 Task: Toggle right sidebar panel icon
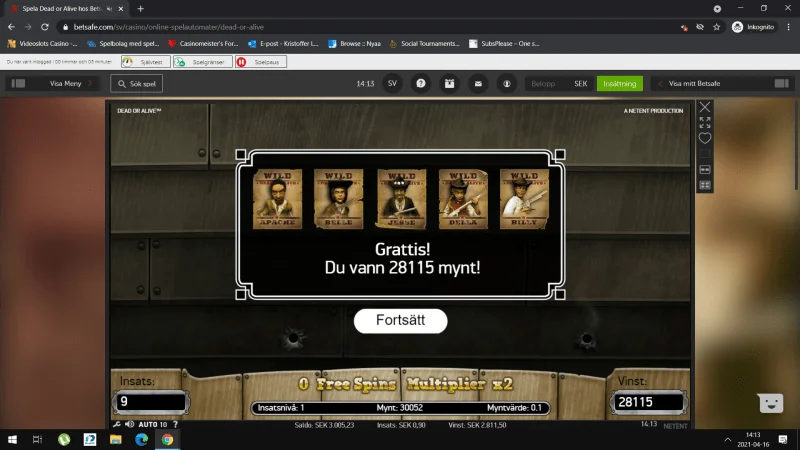(x=781, y=84)
